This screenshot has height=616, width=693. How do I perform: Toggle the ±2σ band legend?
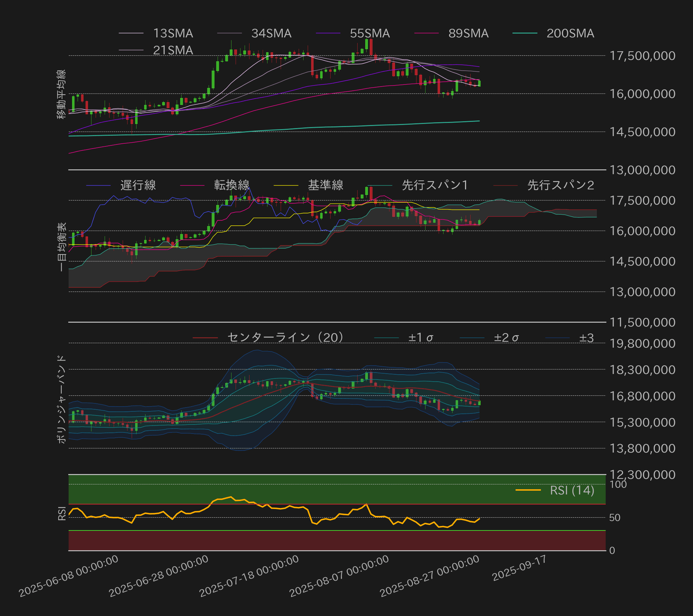click(506, 338)
